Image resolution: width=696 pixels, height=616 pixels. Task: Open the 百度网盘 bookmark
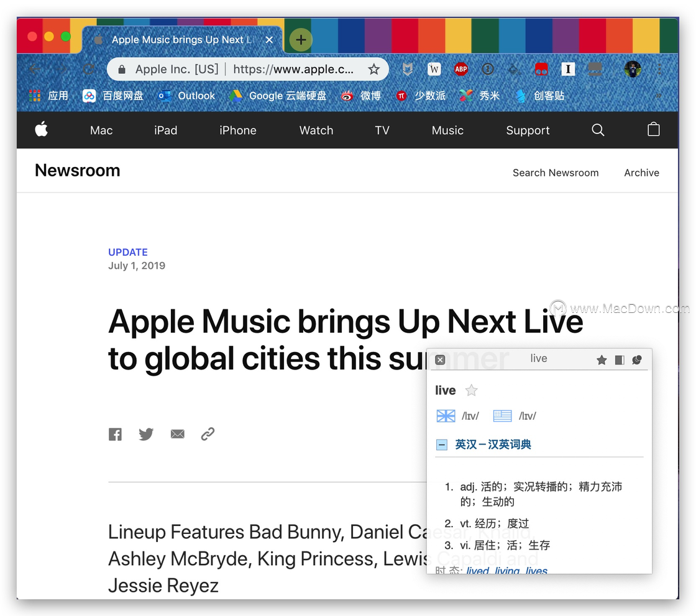tap(113, 96)
